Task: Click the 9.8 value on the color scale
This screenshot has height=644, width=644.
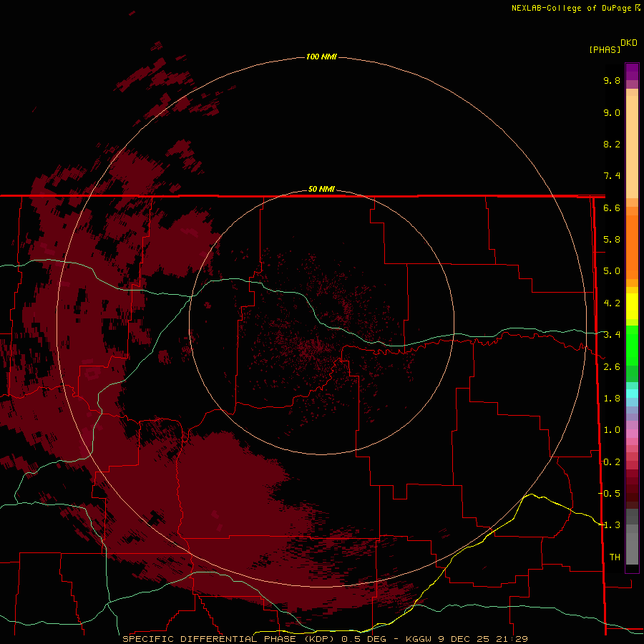Action: pos(612,80)
